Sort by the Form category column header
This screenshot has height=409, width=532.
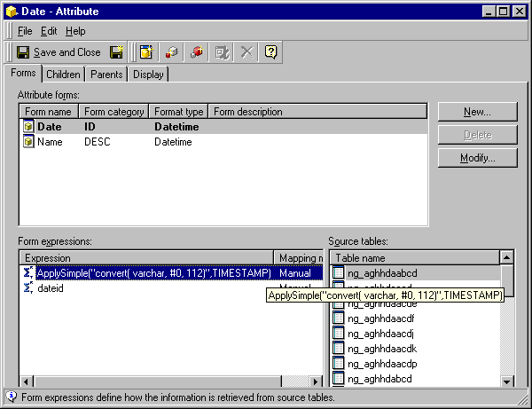[x=113, y=112]
